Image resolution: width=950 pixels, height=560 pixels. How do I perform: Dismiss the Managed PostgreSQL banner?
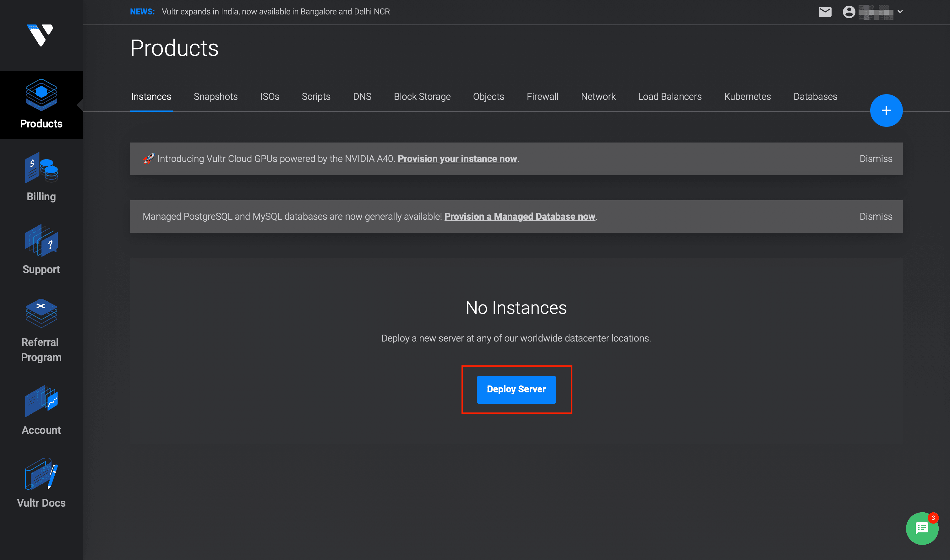pyautogui.click(x=875, y=216)
